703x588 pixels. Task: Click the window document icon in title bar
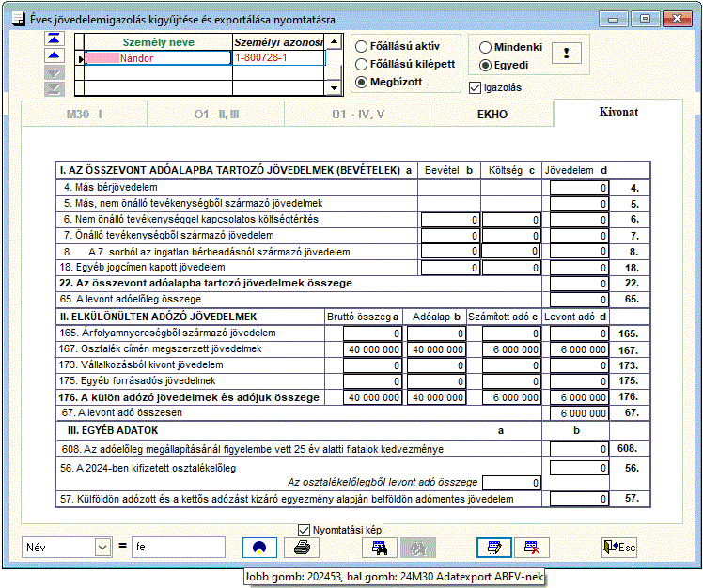18,20
